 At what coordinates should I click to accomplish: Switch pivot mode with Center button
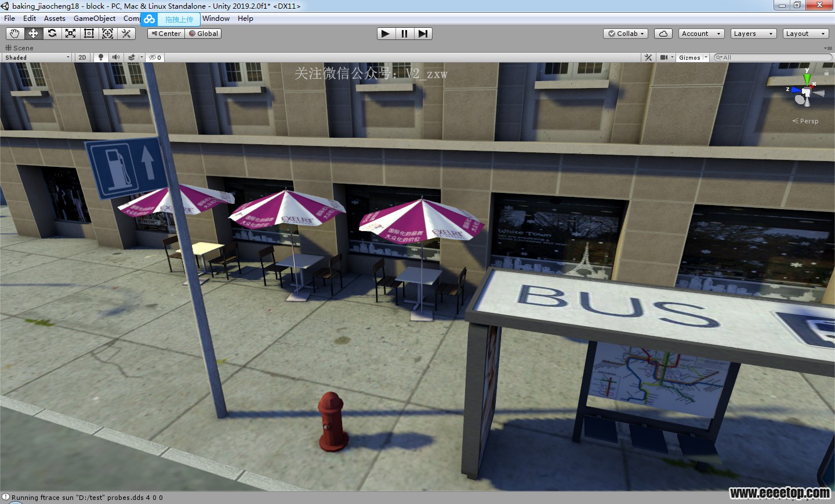[166, 34]
